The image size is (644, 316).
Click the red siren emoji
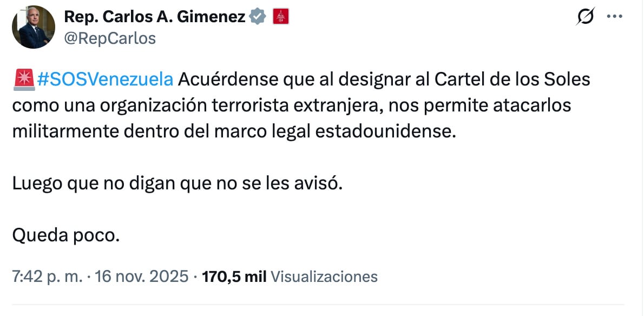tap(23, 80)
